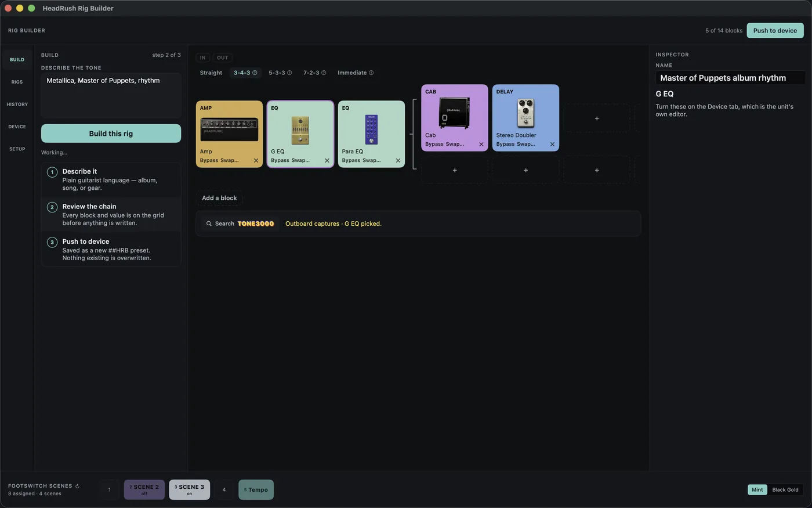Click Add a block
812x508 pixels.
click(219, 198)
